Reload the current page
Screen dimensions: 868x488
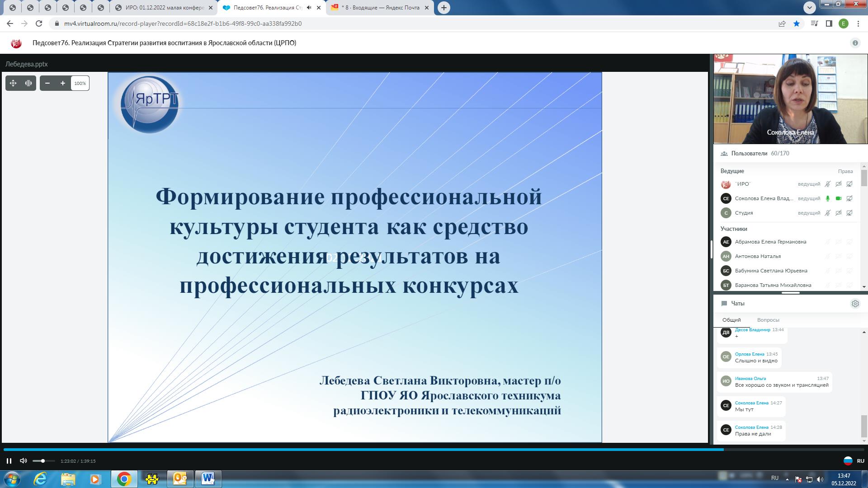(x=39, y=23)
